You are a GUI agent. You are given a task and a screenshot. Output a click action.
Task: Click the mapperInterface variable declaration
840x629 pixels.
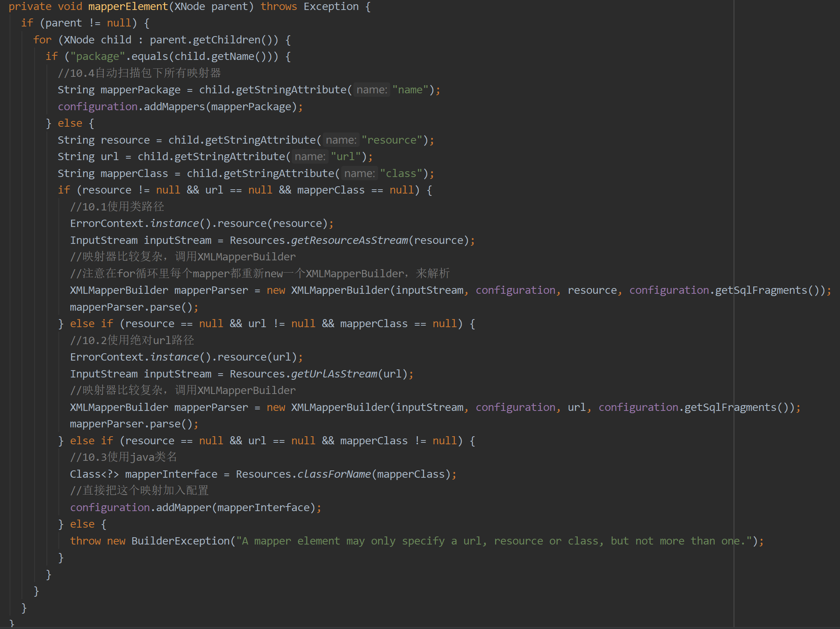tap(171, 474)
